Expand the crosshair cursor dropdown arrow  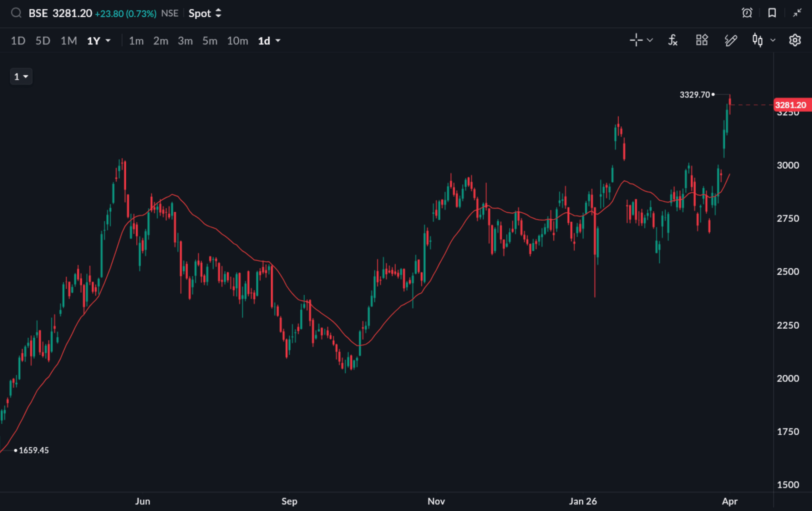650,40
